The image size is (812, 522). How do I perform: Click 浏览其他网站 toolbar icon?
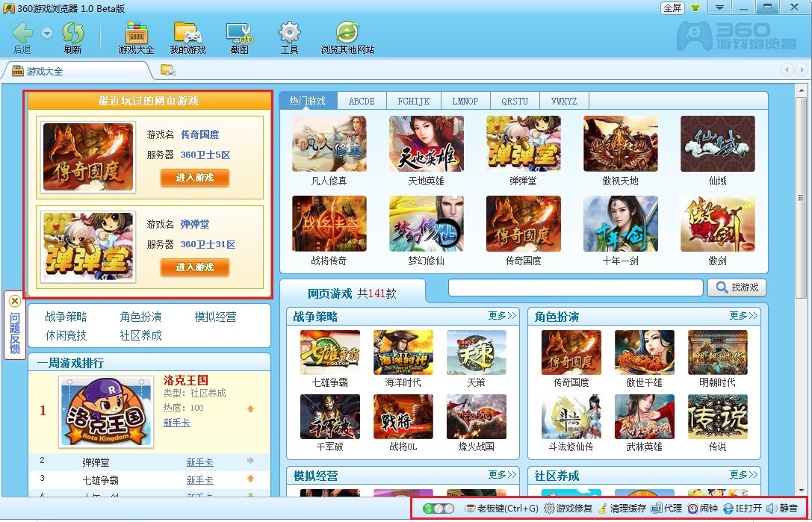(347, 38)
